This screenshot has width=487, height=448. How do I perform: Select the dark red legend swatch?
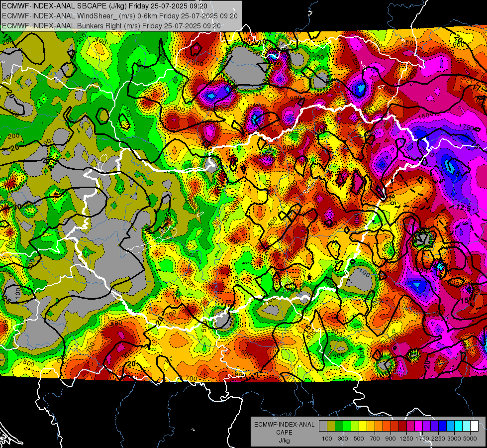(x=402, y=426)
